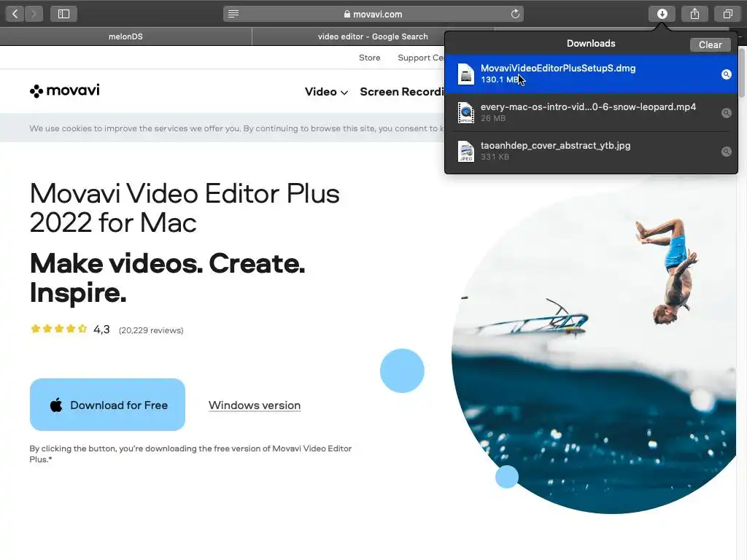Go forward with Safari's forward arrow
747x560 pixels.
point(34,14)
